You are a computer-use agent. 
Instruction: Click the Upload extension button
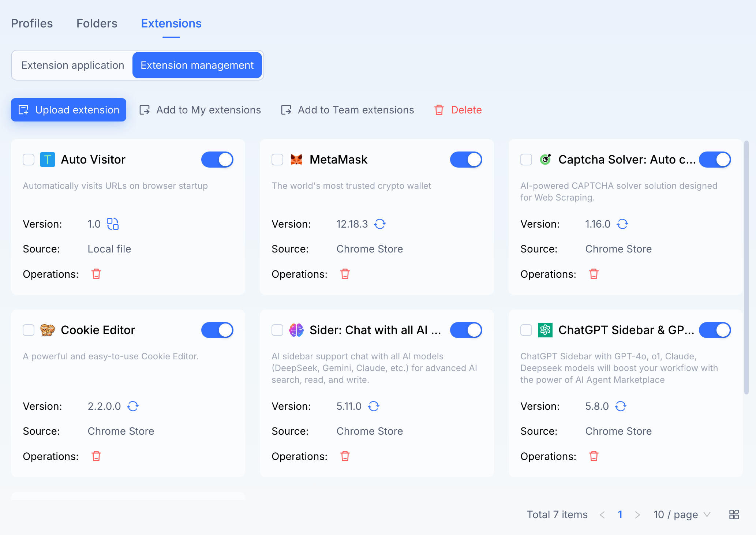[x=69, y=110]
